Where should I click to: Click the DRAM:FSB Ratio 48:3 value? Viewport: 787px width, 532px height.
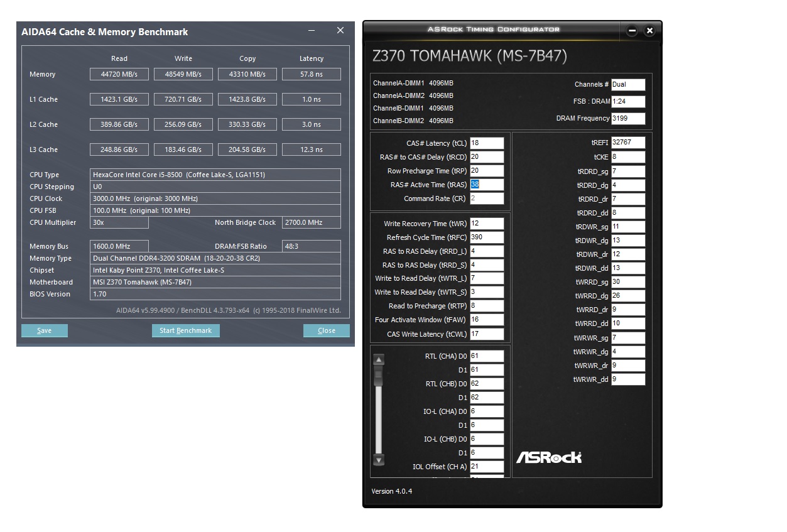(312, 246)
